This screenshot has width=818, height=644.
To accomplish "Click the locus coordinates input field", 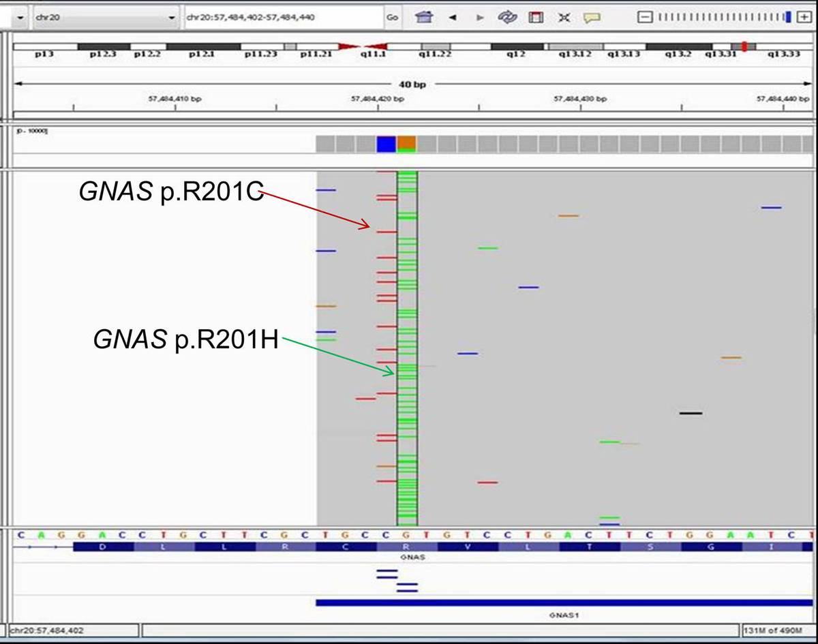I will click(284, 17).
